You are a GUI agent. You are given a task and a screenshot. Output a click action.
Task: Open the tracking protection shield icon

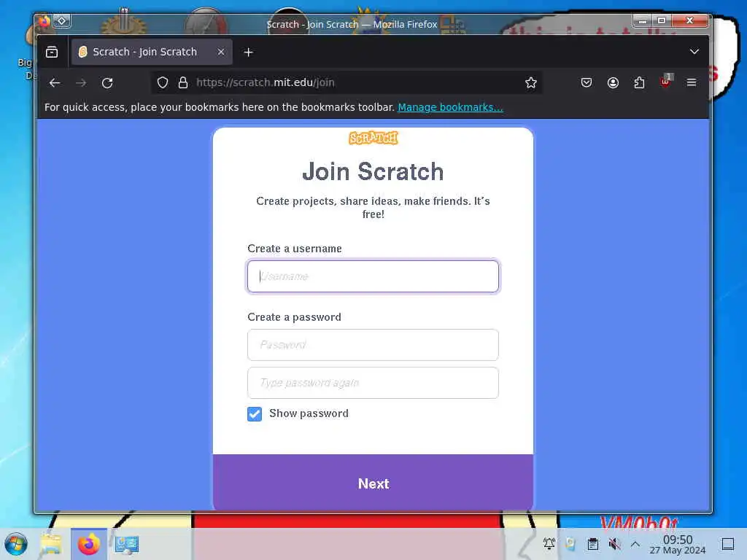pyautogui.click(x=163, y=83)
